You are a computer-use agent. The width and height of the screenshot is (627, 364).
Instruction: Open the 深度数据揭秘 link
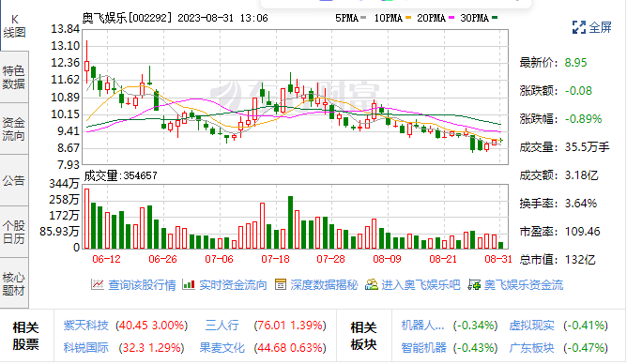pos(325,285)
